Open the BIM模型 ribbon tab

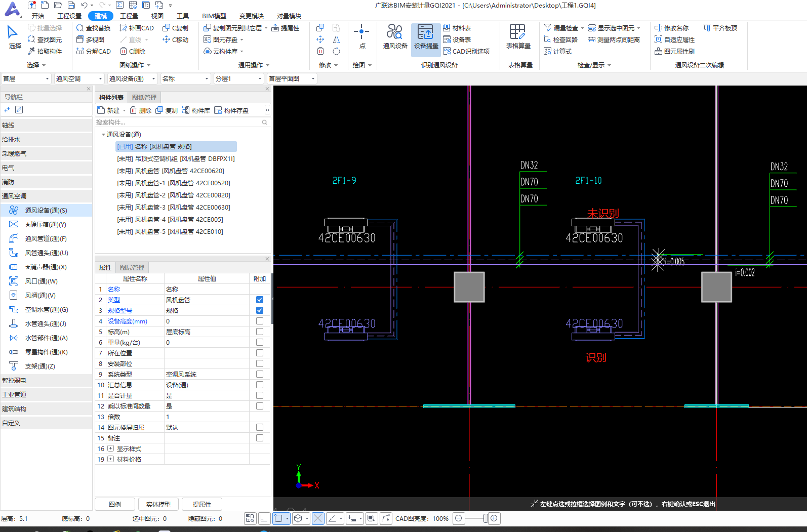pos(214,16)
